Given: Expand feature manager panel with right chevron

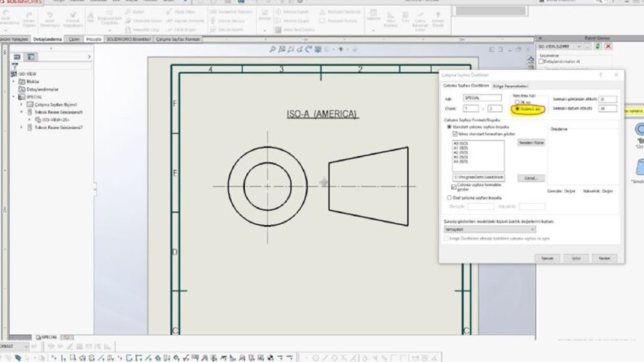Looking at the screenshot, I should 89,57.
